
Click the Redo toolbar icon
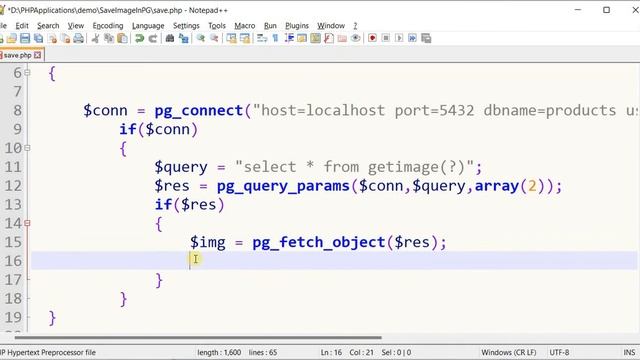pos(153,38)
